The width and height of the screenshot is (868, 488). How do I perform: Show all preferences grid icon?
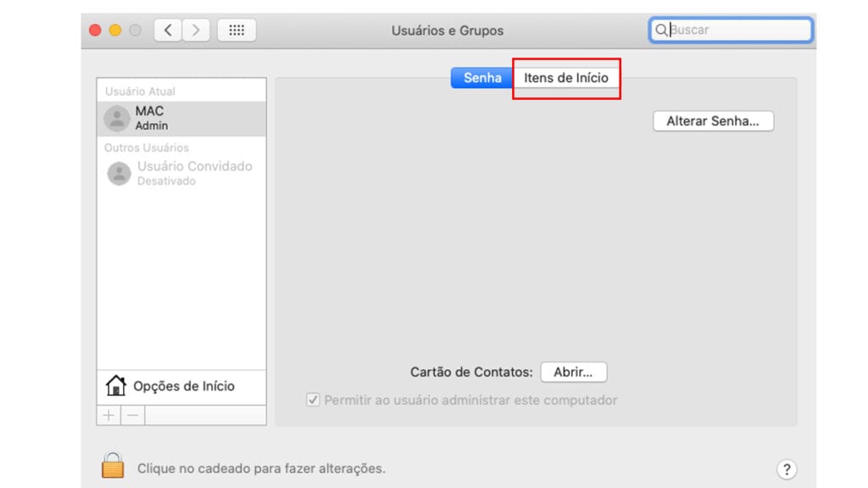pos(236,30)
